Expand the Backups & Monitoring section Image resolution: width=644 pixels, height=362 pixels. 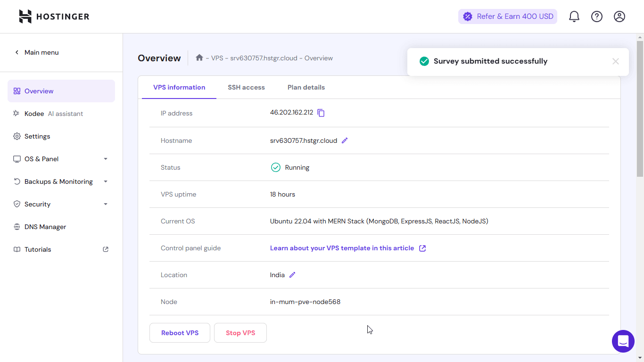click(x=61, y=181)
